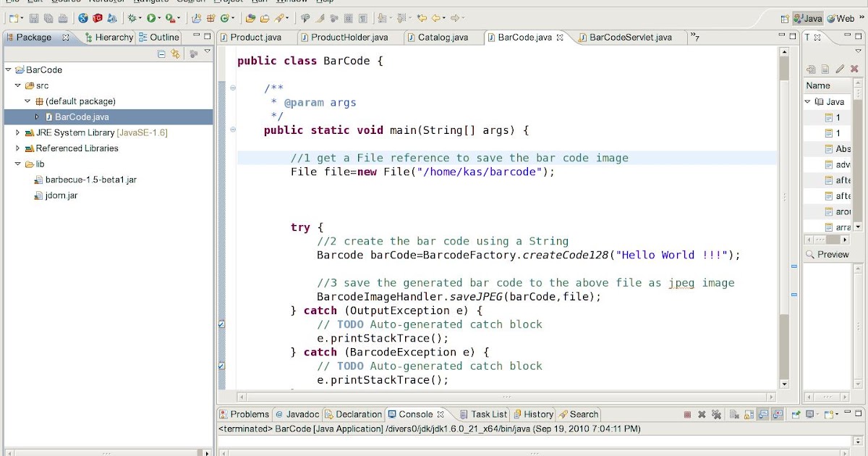Collapse the Java group in Templates view
Screen dimensions: 868x456
pos(808,102)
